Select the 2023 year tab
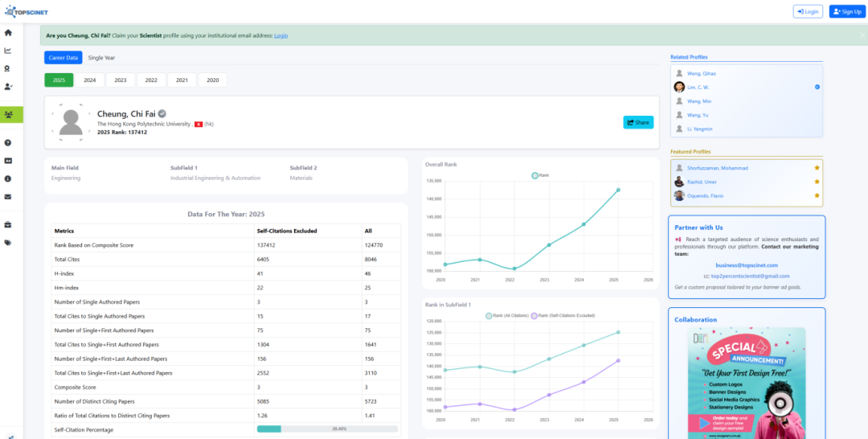The image size is (868, 439). coord(120,80)
